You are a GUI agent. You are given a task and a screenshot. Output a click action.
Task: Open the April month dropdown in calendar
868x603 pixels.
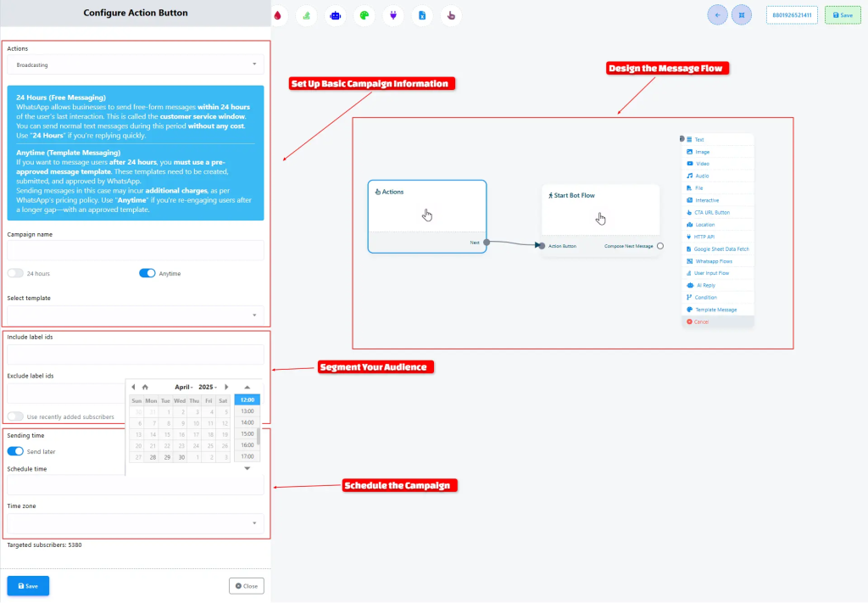click(184, 387)
